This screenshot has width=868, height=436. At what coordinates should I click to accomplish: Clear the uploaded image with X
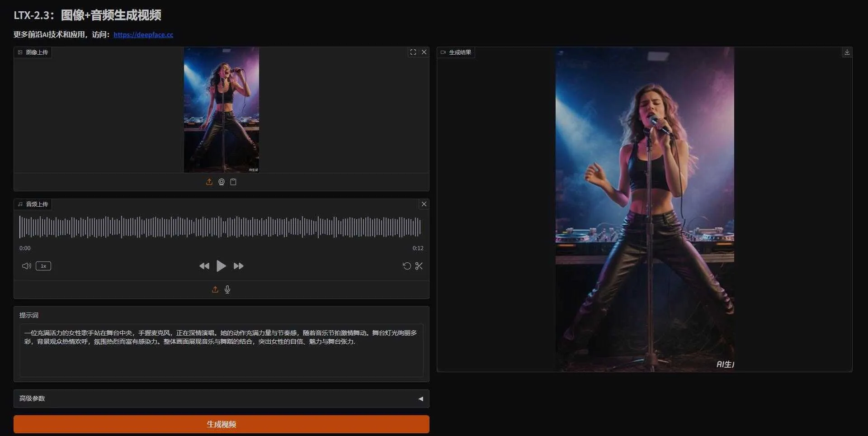[424, 52]
